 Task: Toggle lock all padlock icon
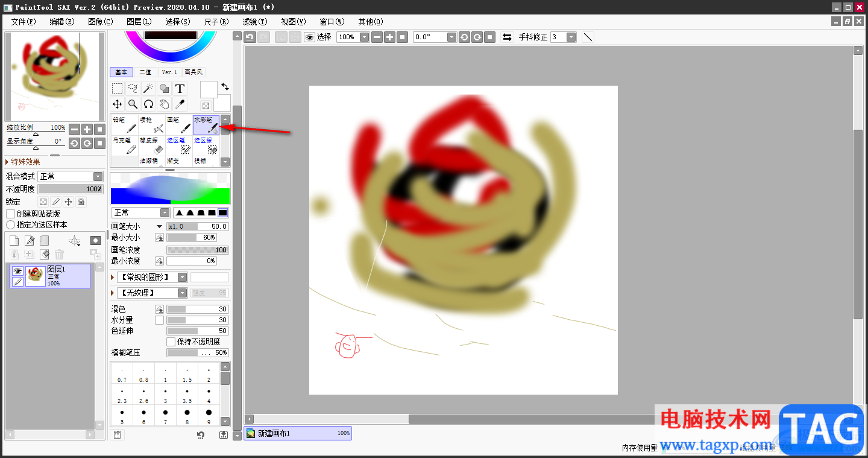tap(81, 202)
